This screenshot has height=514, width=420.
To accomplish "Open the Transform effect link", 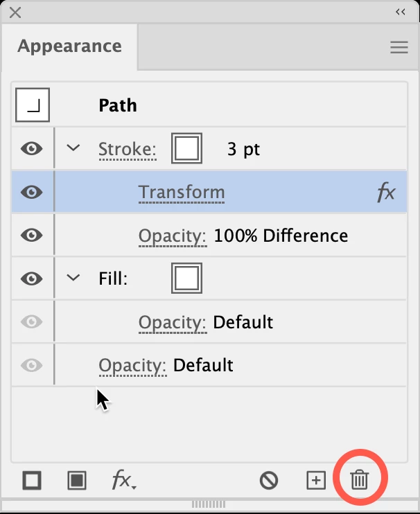I will click(x=182, y=192).
